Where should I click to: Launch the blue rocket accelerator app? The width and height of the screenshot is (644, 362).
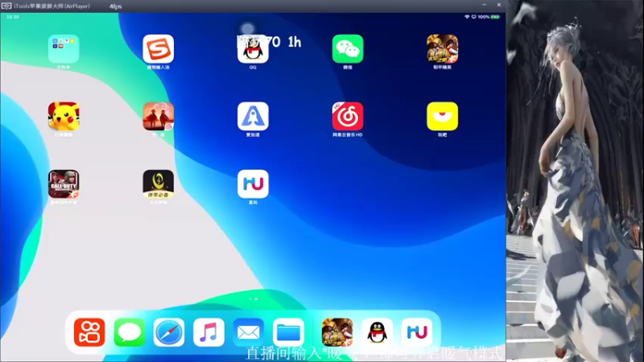[x=253, y=117]
